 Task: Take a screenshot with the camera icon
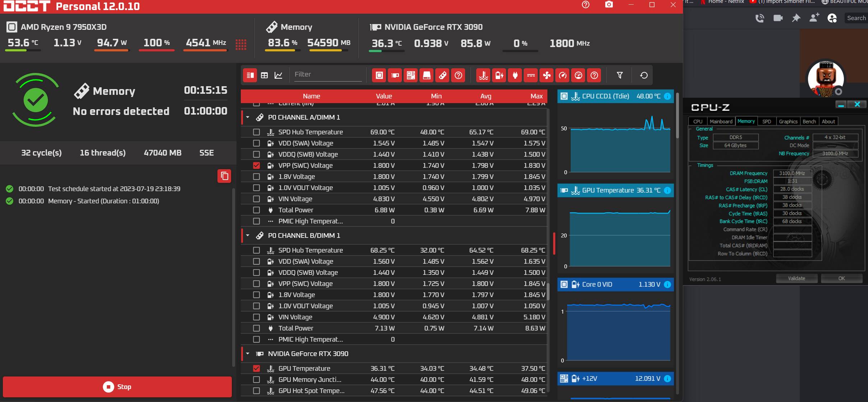tap(609, 5)
